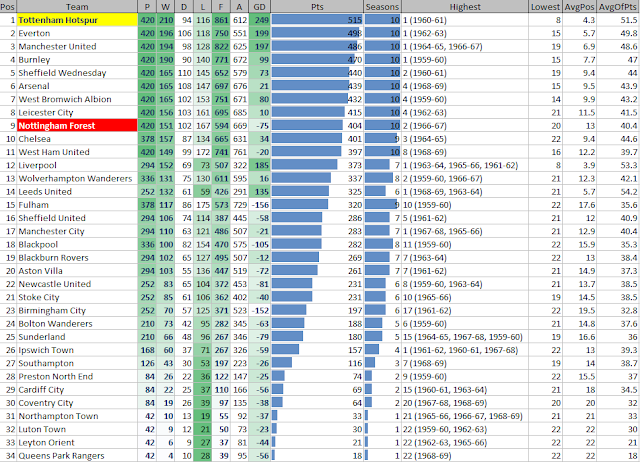Select the Bolton Wanderers team cell

coord(77,323)
